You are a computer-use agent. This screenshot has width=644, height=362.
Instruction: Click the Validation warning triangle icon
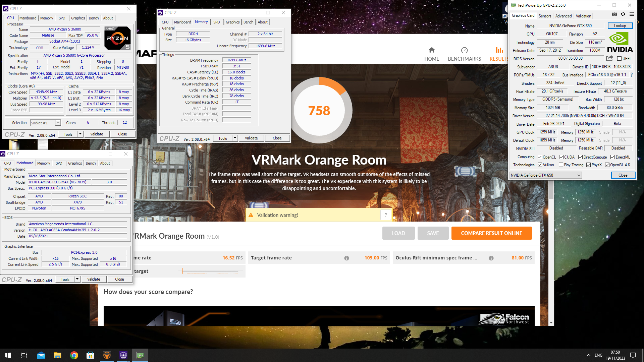click(x=251, y=215)
